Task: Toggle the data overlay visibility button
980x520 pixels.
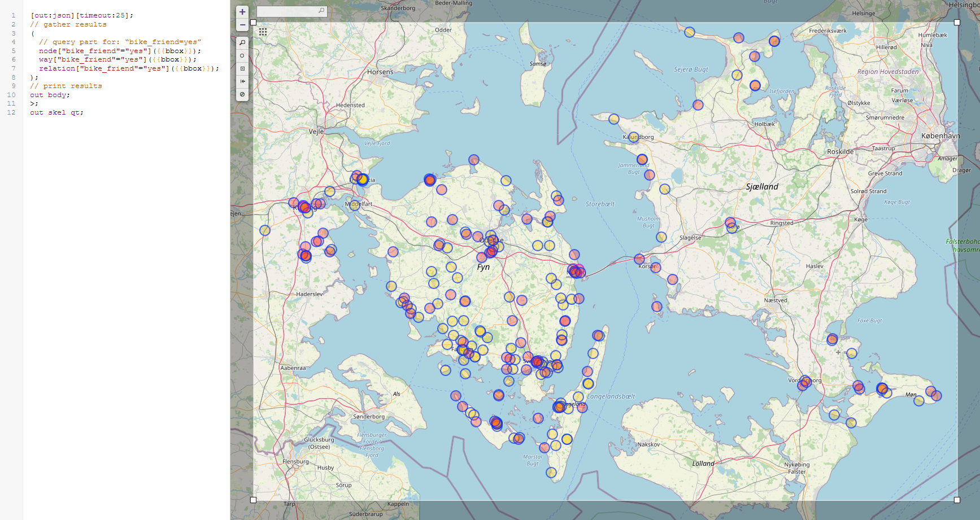Action: tap(242, 94)
